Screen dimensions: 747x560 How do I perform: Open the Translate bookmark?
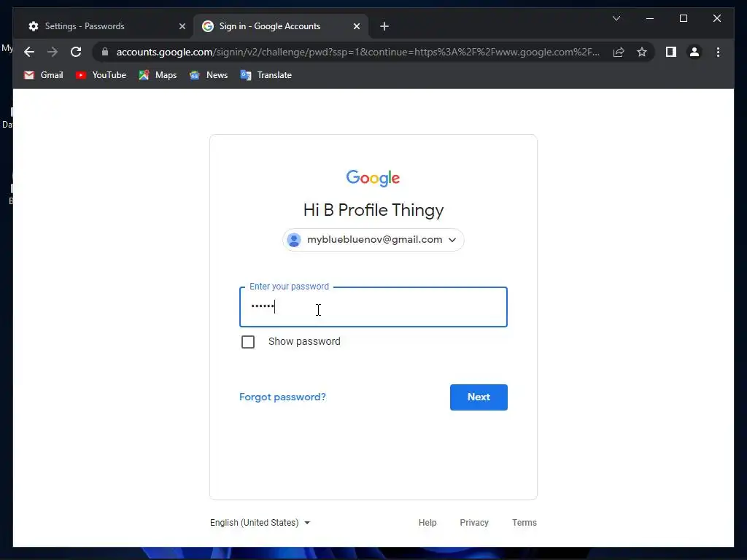coord(266,75)
